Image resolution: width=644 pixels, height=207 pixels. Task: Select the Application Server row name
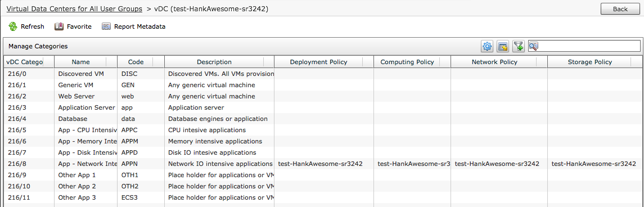[x=87, y=107]
